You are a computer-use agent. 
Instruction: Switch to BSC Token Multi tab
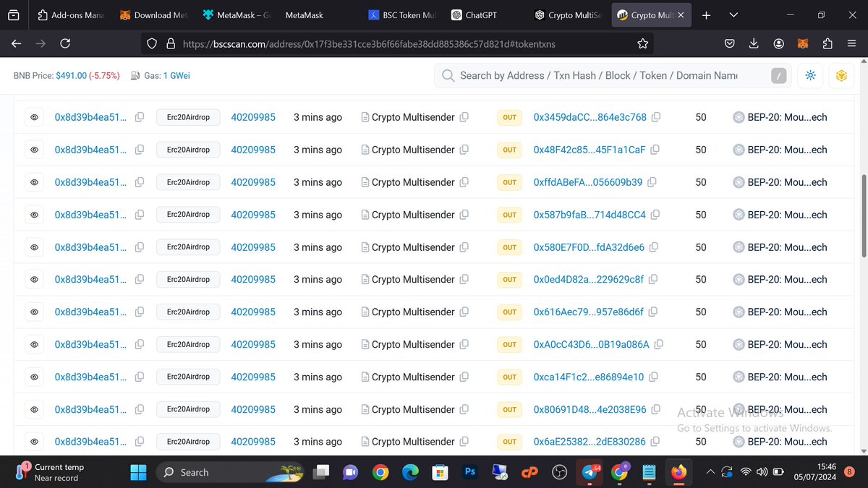(x=402, y=15)
